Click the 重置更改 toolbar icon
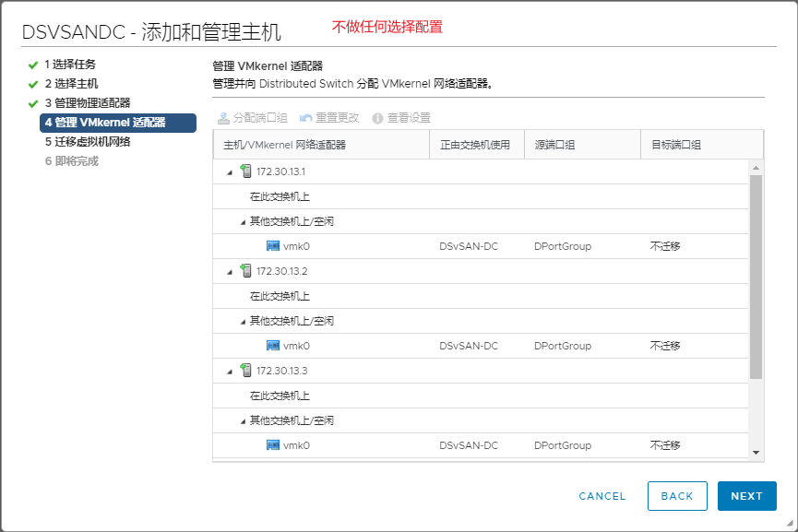This screenshot has width=798, height=532. [x=305, y=118]
